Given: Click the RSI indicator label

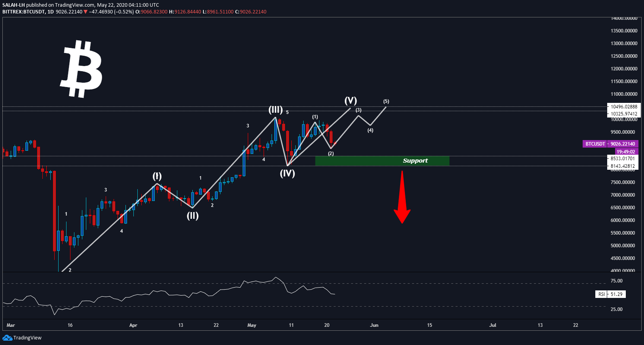Looking at the screenshot, I should (601, 294).
